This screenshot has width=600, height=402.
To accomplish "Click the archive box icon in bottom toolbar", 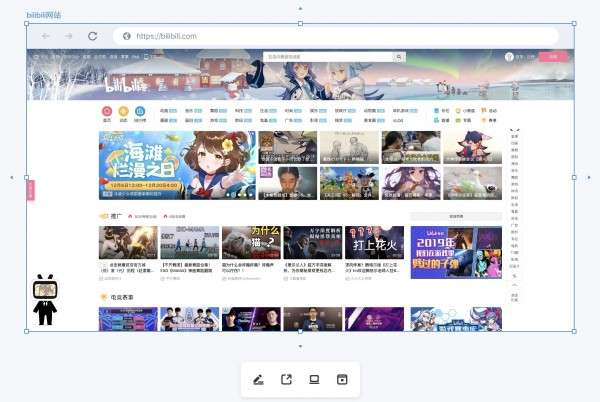I will coord(342,379).
